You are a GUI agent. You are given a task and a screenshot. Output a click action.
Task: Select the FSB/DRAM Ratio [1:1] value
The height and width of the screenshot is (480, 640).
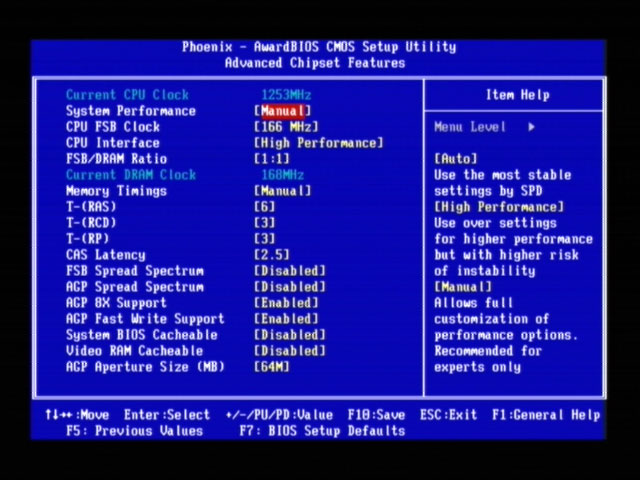pyautogui.click(x=271, y=159)
